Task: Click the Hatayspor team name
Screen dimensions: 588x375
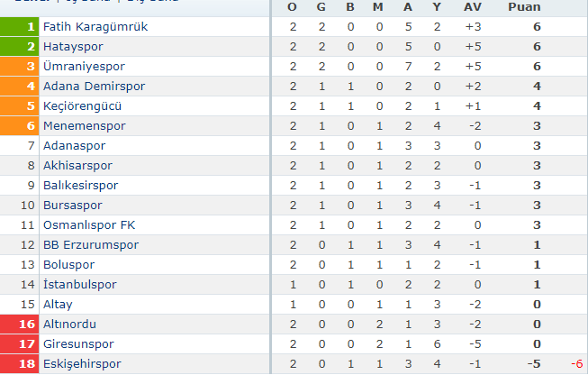Action: click(73, 47)
